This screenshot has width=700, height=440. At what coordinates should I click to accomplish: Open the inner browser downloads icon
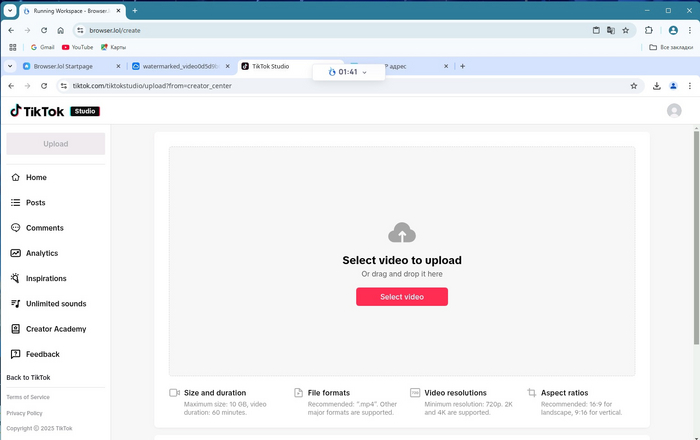[657, 86]
